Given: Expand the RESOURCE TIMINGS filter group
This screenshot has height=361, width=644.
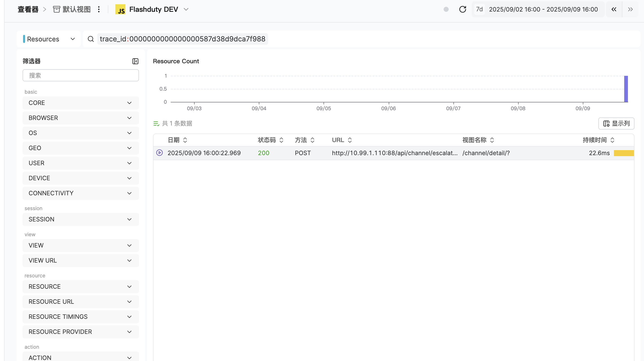Looking at the screenshot, I should 80,317.
